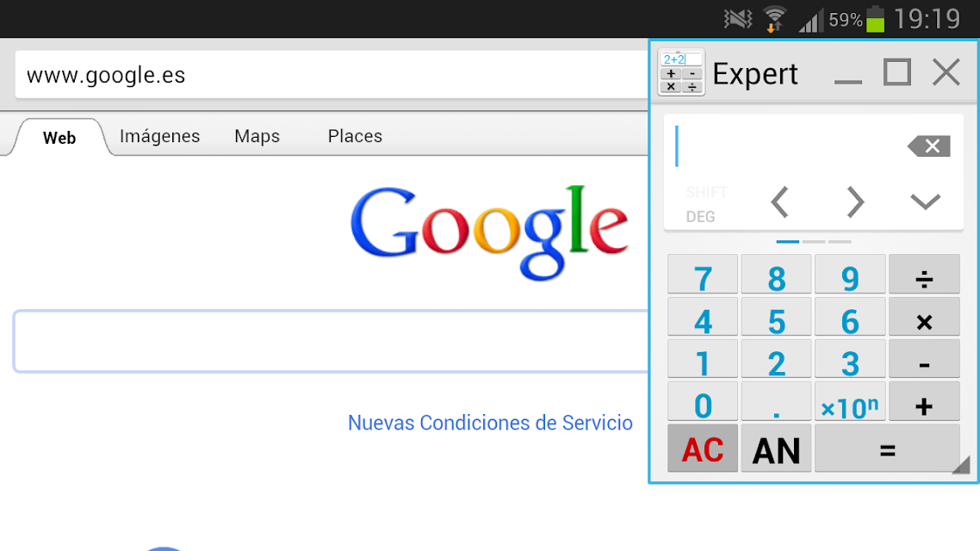Screen dimensions: 980x551
Task: Tap the decimal point key
Action: (776, 402)
